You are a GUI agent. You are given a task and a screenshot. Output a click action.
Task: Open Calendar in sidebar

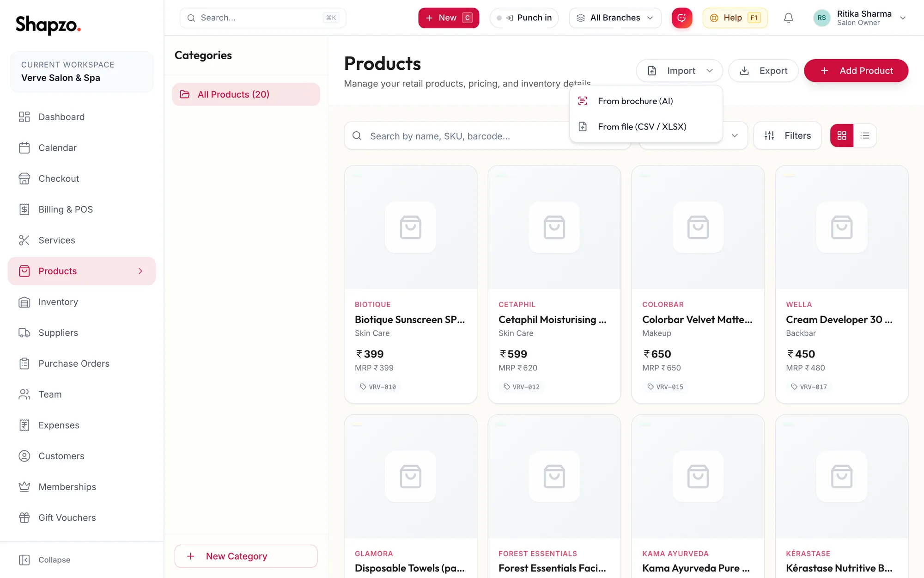[x=82, y=148]
